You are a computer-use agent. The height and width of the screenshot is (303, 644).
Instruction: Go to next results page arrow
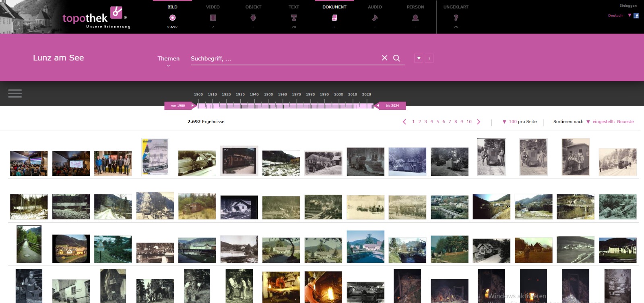(479, 122)
